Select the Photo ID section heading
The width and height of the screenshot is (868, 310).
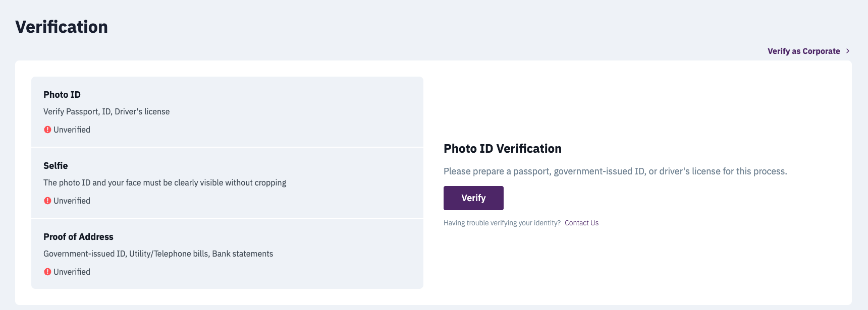(x=62, y=95)
